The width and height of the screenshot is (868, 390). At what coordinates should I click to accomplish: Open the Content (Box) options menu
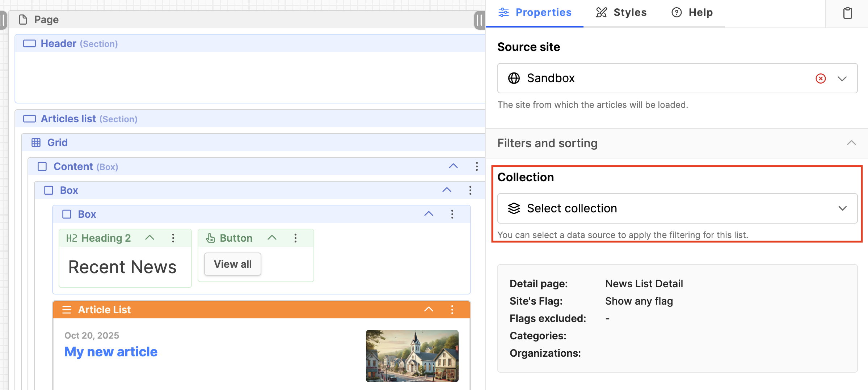(x=477, y=166)
